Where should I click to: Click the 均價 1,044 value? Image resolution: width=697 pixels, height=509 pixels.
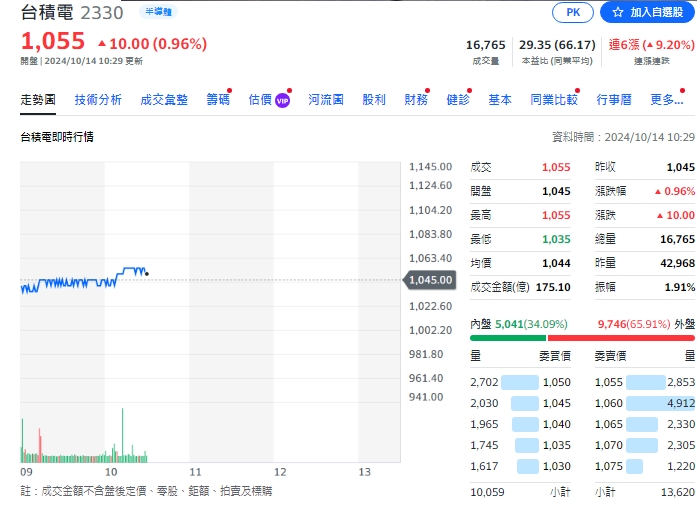[x=556, y=263]
